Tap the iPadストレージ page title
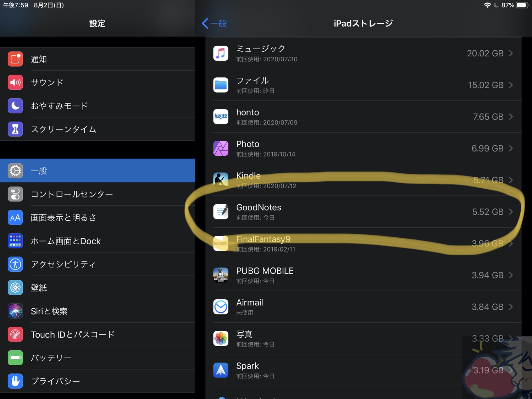Screen dimensions: 532x399 363,23
